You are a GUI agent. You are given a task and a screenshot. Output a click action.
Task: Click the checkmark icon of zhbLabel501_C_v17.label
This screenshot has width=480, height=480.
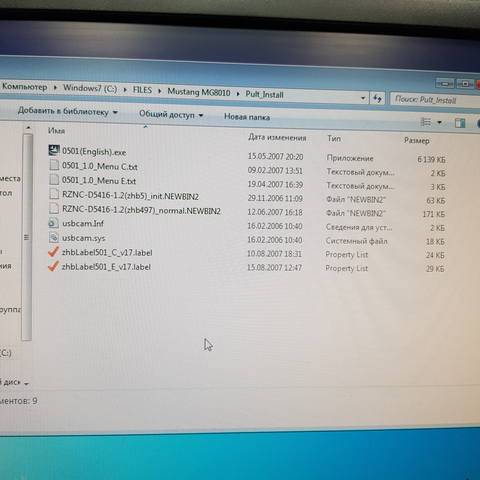[x=53, y=252]
